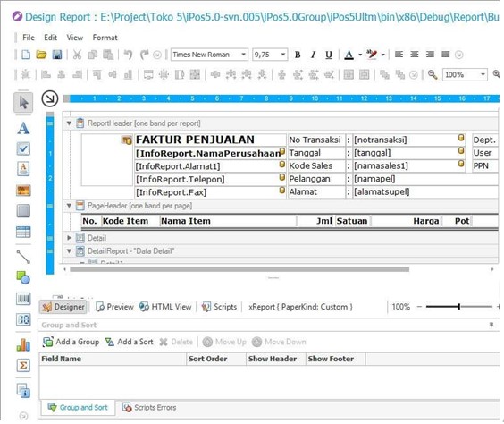Switch to the Preview tab
The height and width of the screenshot is (424, 504).
click(114, 307)
